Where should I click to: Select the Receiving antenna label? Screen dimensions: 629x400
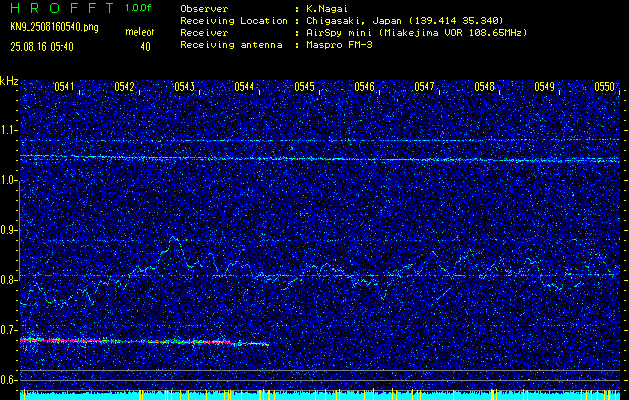231,45
